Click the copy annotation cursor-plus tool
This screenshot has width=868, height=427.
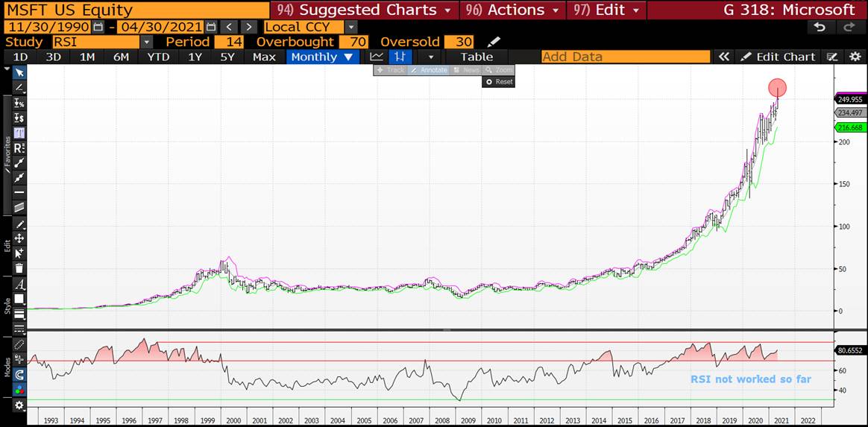[x=19, y=253]
